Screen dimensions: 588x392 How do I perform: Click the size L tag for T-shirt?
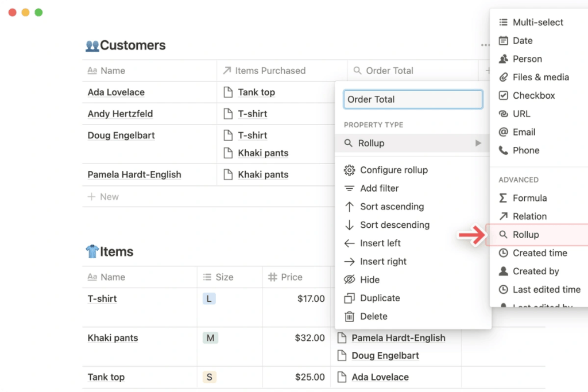pos(209,298)
